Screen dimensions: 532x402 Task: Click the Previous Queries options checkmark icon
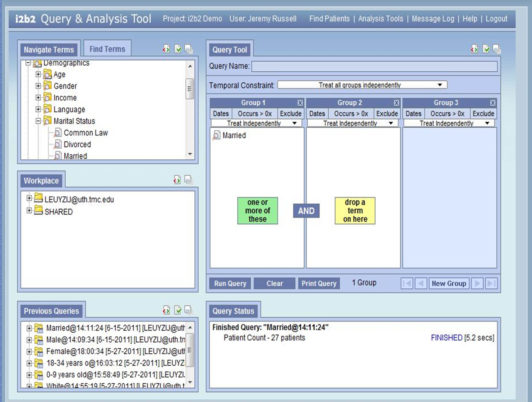(178, 310)
